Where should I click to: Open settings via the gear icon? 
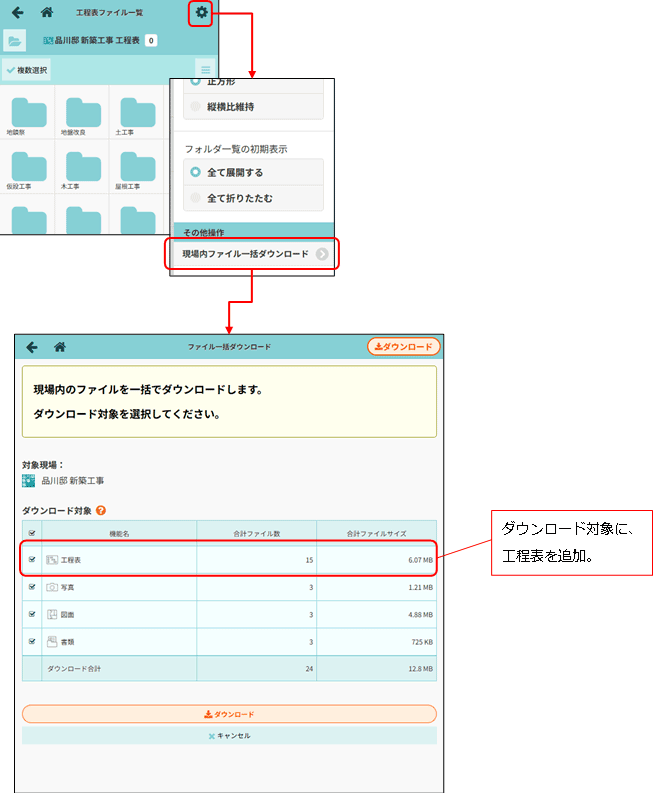click(x=201, y=13)
